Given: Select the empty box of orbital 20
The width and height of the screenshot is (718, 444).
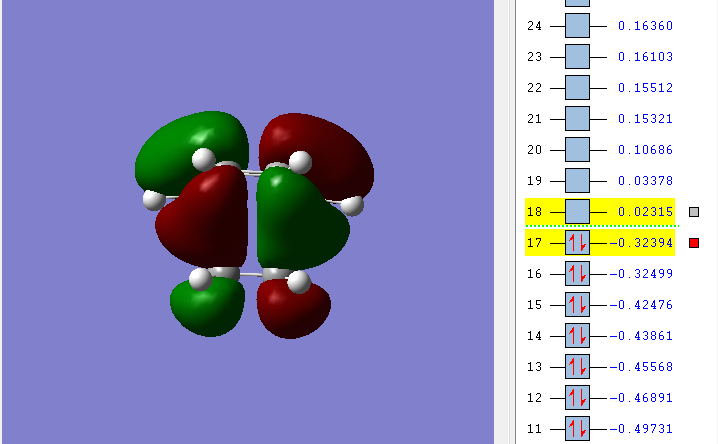Looking at the screenshot, I should pyautogui.click(x=577, y=150).
